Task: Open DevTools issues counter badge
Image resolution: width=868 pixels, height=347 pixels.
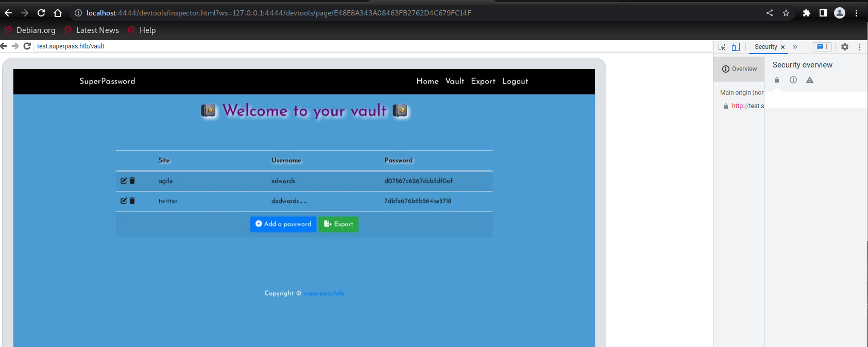Action: coord(823,47)
